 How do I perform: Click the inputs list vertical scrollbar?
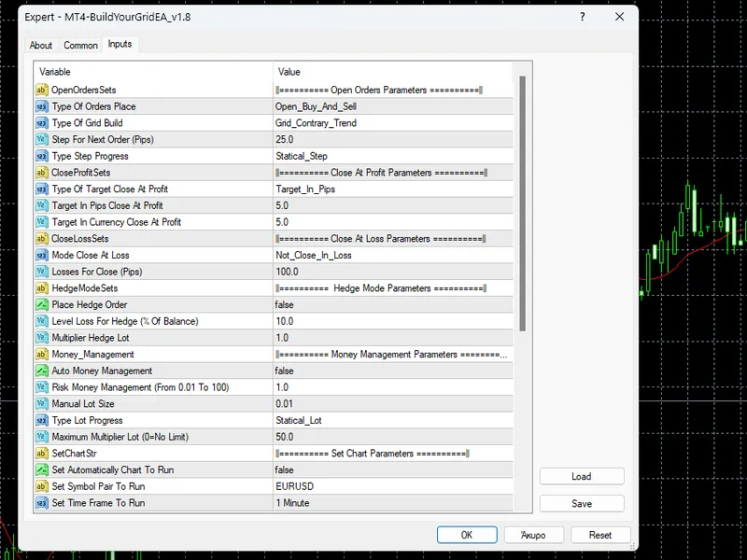523,203
